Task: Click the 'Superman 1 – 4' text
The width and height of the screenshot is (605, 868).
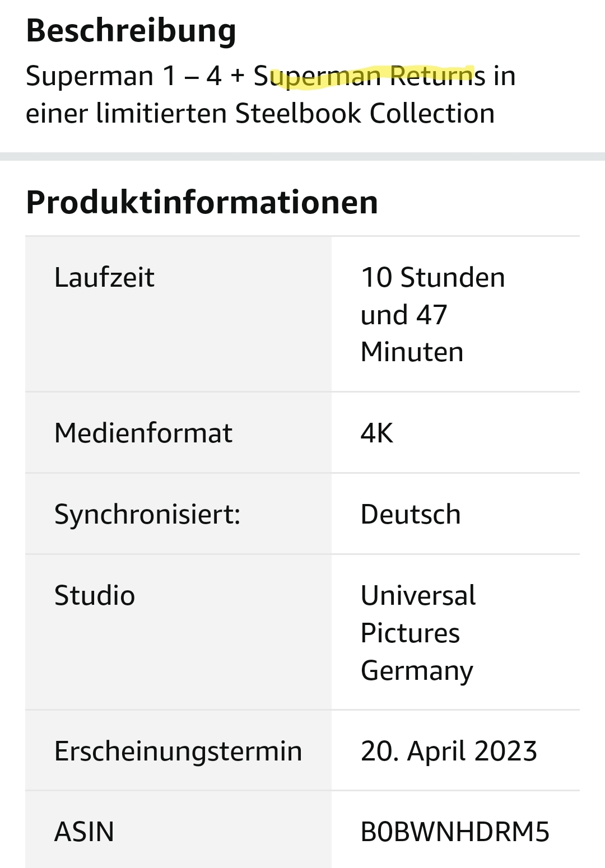Action: pos(124,76)
